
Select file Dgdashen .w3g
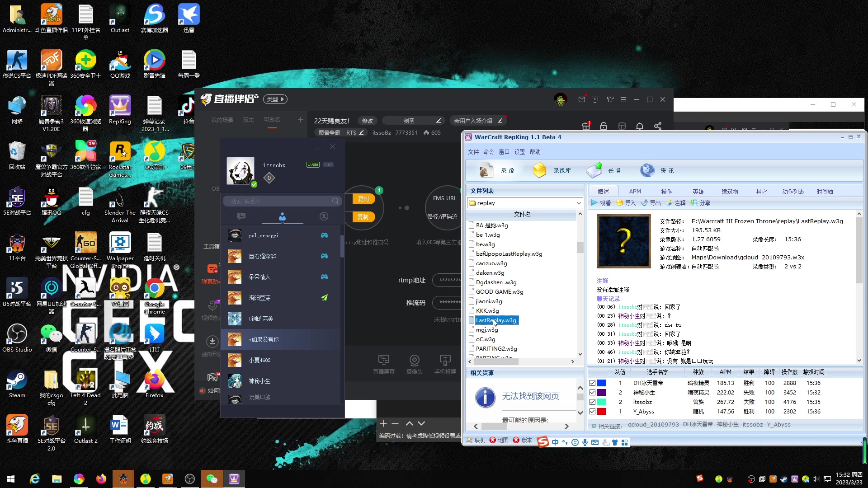pos(495,282)
